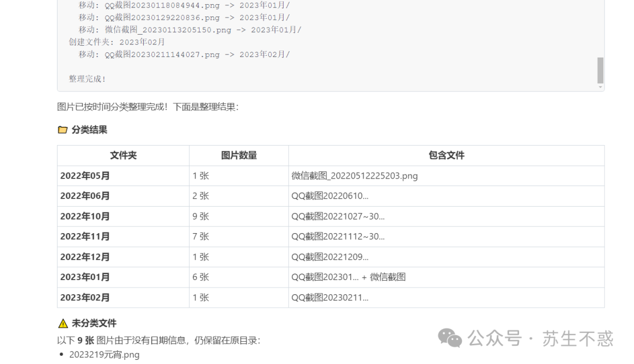Click the 2022年10月 folder cell

[x=123, y=217]
